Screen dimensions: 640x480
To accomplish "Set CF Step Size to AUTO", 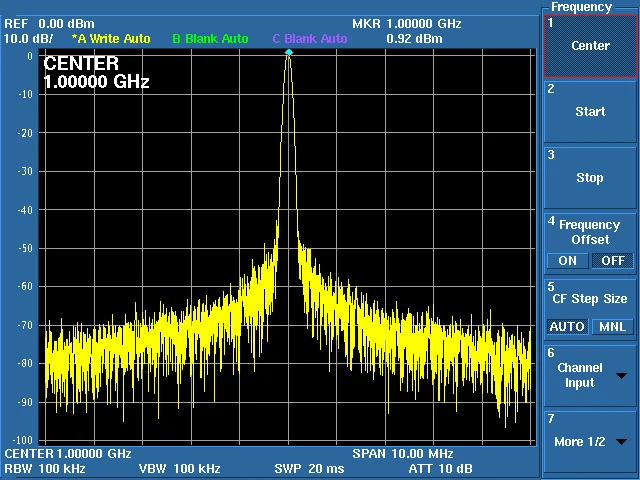I will (x=567, y=327).
